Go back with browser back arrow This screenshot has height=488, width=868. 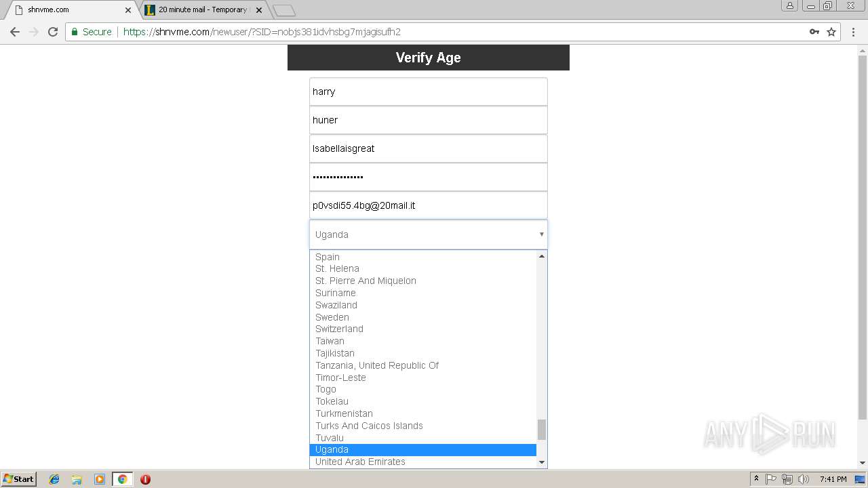[15, 32]
